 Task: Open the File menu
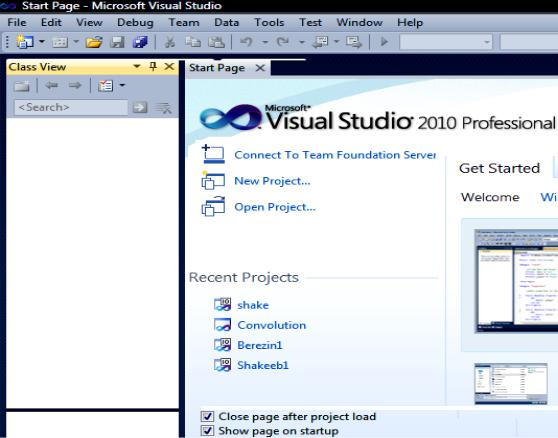pos(17,22)
